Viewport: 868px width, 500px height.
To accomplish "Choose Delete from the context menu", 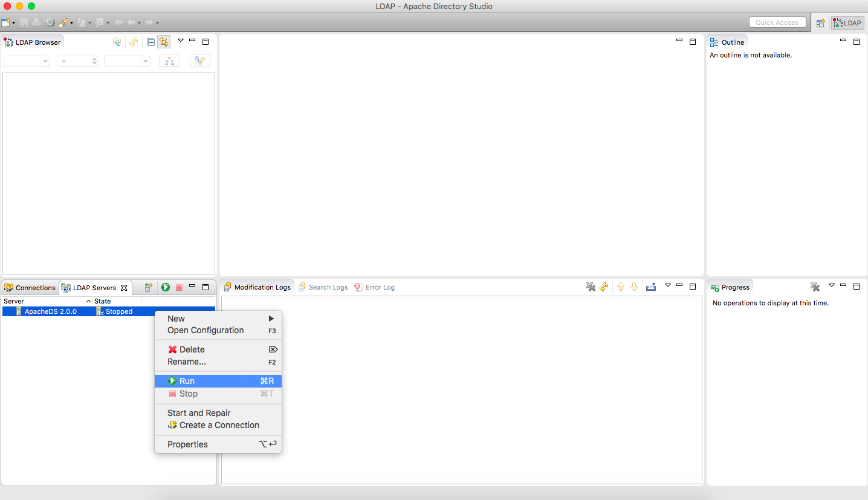I will point(218,349).
